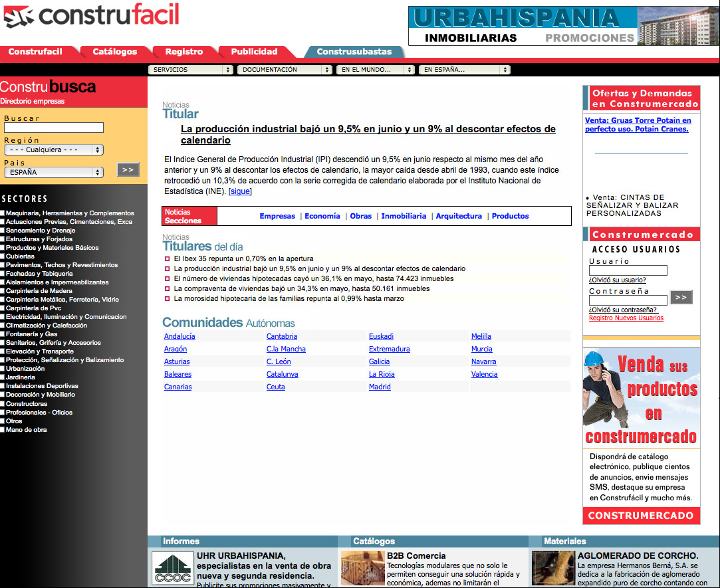Screen dimensions: 720x588
Task: Open the Andalucía community link
Action: pos(180,336)
